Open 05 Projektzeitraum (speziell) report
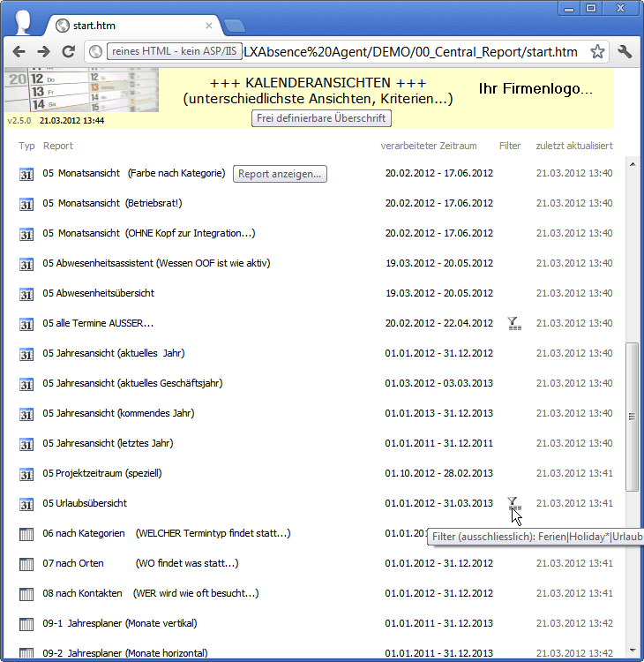The width and height of the screenshot is (644, 662). (102, 473)
